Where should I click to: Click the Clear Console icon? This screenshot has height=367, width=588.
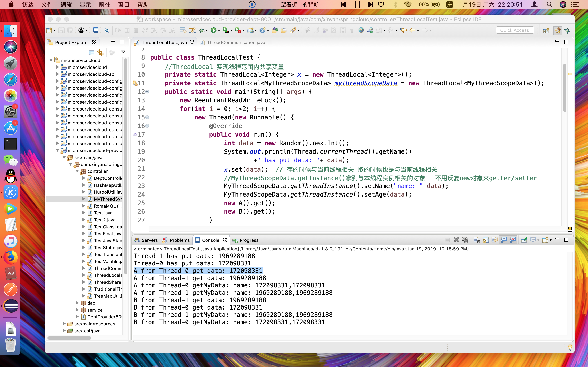click(477, 240)
